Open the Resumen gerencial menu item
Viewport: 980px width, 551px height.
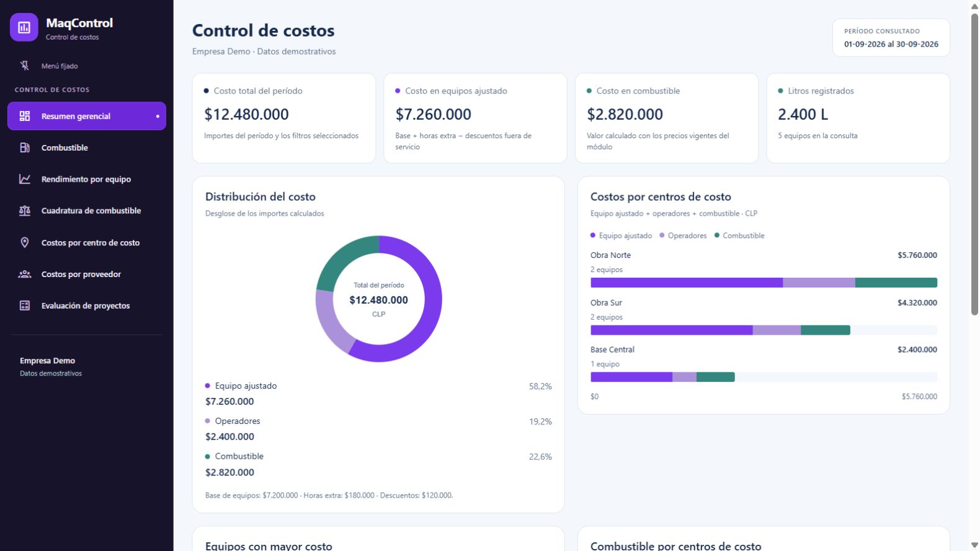(x=87, y=116)
